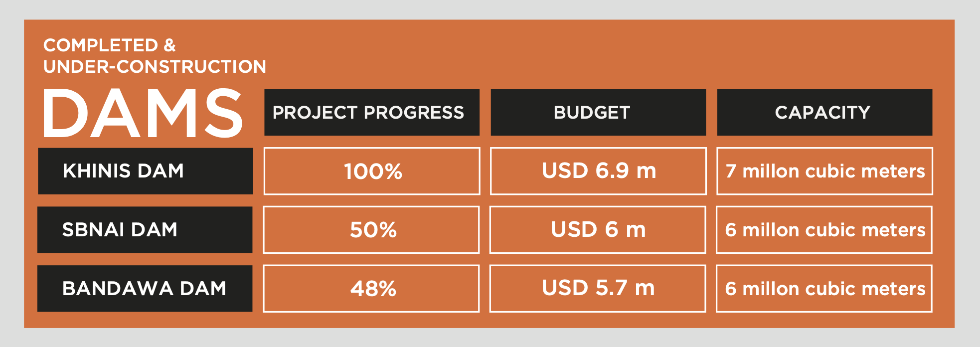Select Sbnai Dam's 50% progress cell
980x347 pixels.
click(371, 230)
